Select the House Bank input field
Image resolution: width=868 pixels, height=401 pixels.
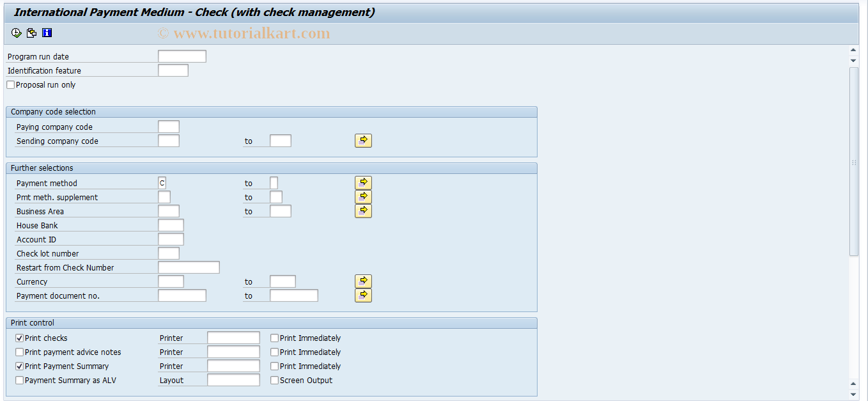point(171,225)
